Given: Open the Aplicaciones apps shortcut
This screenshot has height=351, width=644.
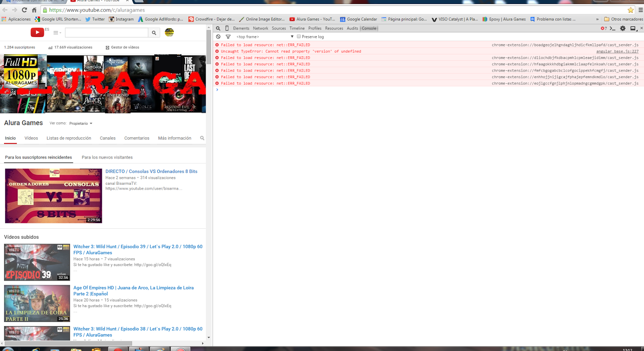Looking at the screenshot, I should (x=16, y=19).
